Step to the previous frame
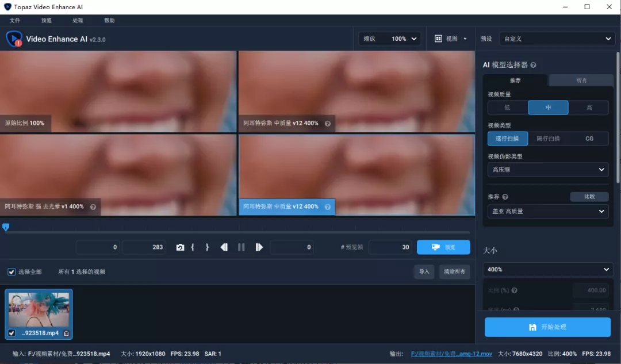The height and width of the screenshot is (364, 621). pos(224,247)
